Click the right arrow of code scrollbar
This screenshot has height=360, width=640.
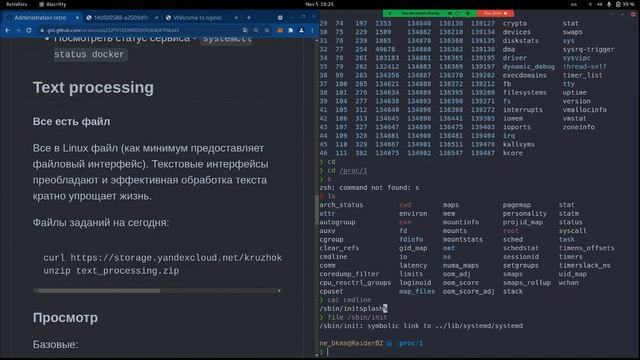(x=279, y=291)
